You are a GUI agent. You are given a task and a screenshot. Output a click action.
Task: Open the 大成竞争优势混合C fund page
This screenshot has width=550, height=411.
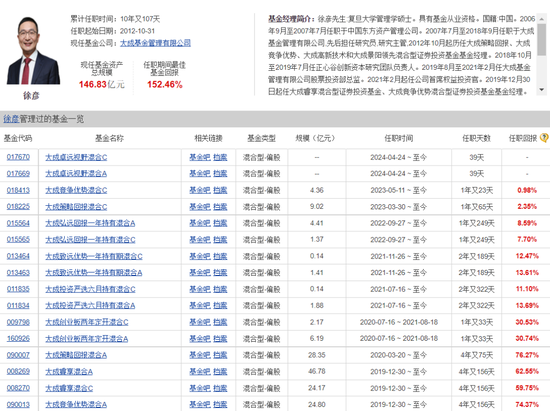point(76,190)
